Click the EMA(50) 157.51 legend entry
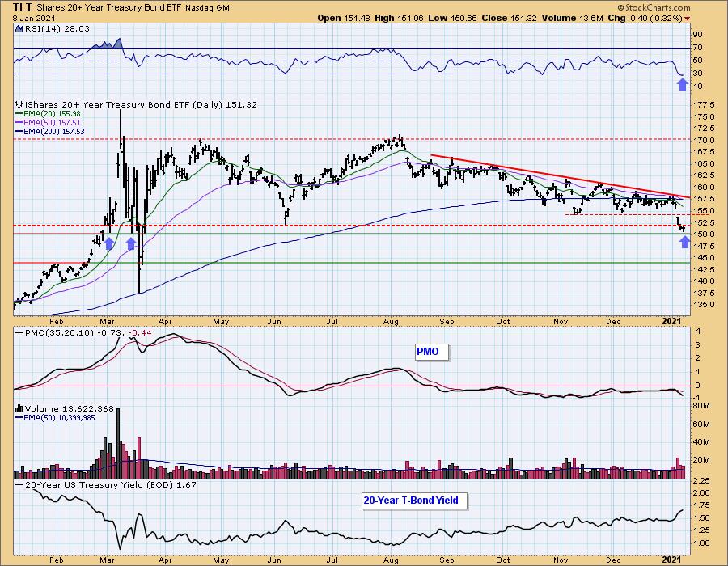 (52, 122)
